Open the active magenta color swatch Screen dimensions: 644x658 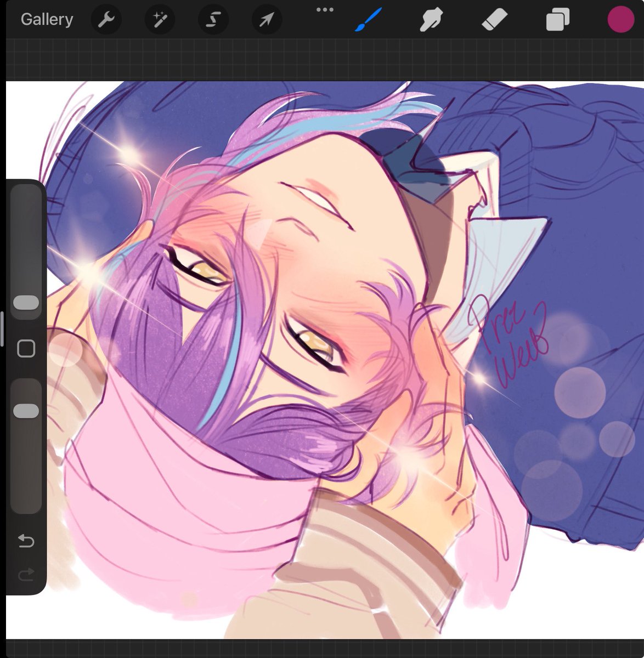click(620, 19)
